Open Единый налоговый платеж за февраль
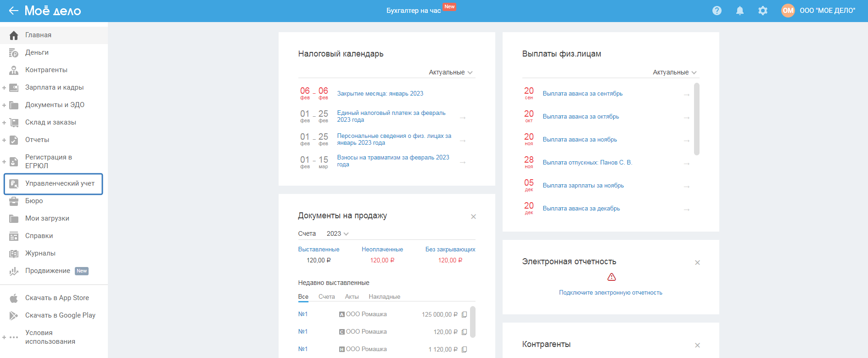 pyautogui.click(x=392, y=116)
